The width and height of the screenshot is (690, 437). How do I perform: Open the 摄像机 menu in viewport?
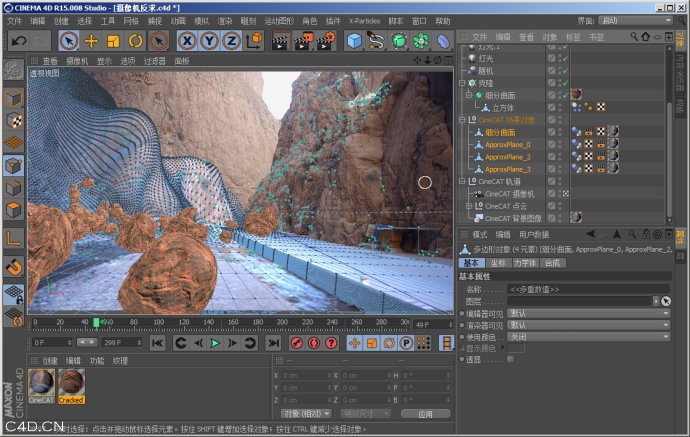(77, 61)
